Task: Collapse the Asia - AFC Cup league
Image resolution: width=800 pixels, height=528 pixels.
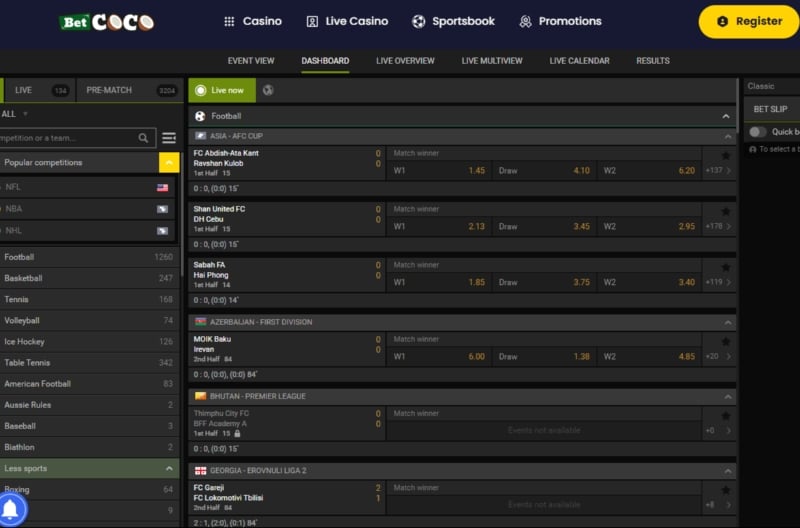Action: [728, 136]
